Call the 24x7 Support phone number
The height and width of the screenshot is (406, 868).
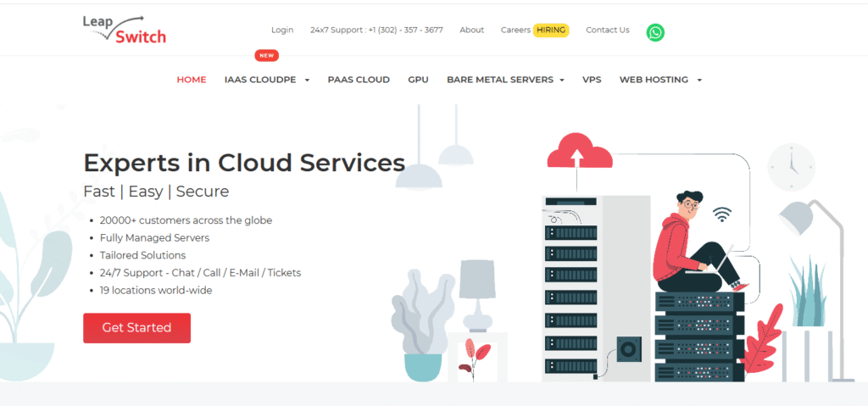pyautogui.click(x=376, y=30)
